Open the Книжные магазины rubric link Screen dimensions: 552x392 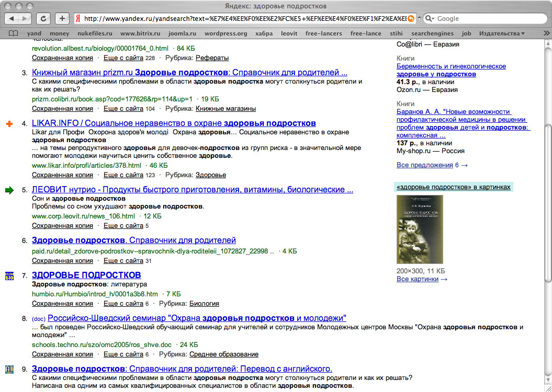pos(226,109)
